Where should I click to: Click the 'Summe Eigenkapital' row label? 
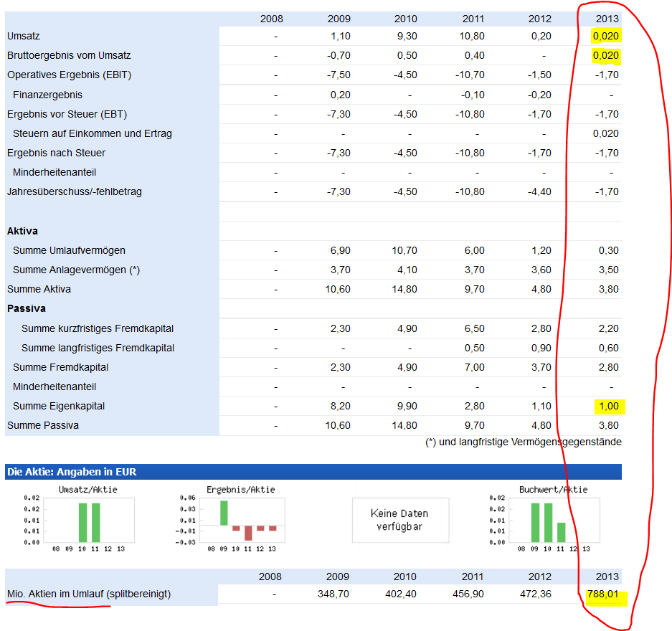tap(59, 406)
